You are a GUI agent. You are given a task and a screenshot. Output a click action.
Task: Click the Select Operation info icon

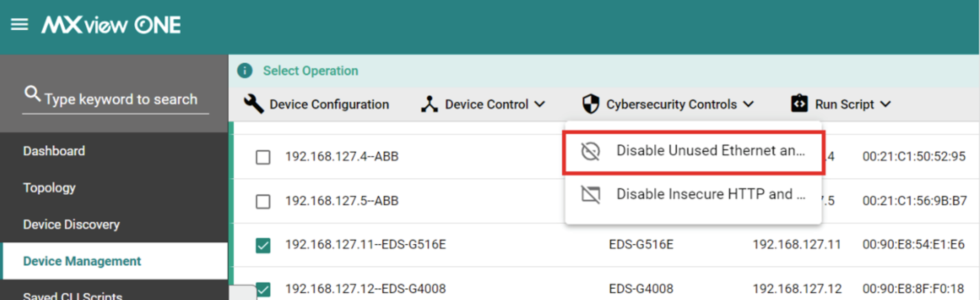pos(245,71)
